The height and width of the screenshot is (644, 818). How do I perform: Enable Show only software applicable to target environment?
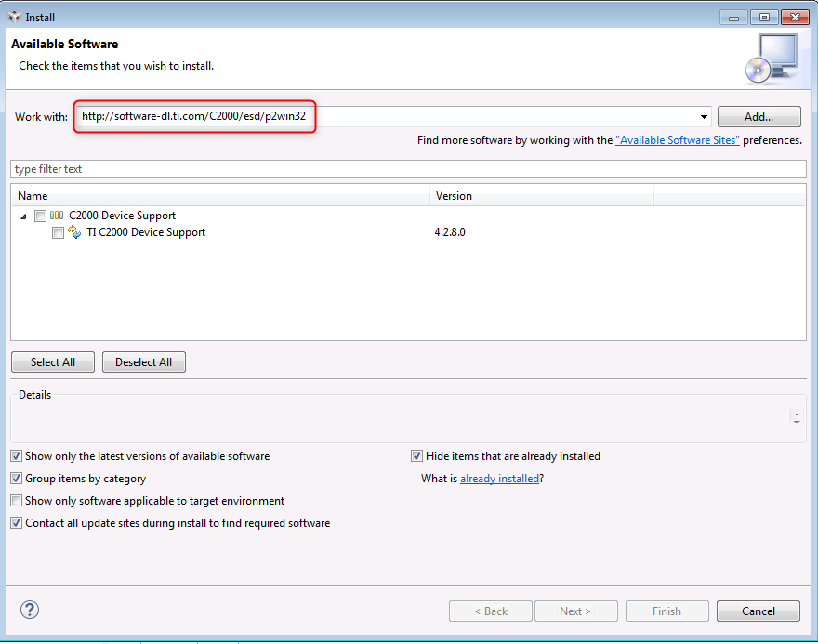[16, 500]
